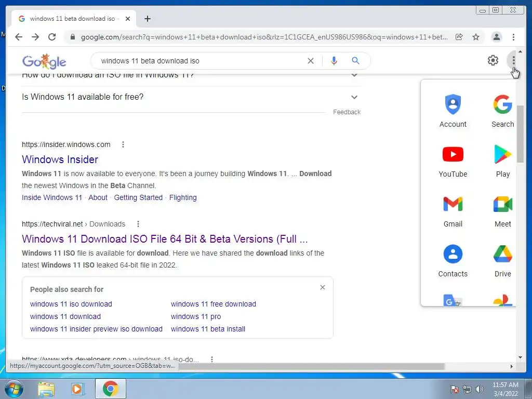This screenshot has height=399, width=532.
Task: Click page scrollbar down arrow
Action: tap(520, 357)
